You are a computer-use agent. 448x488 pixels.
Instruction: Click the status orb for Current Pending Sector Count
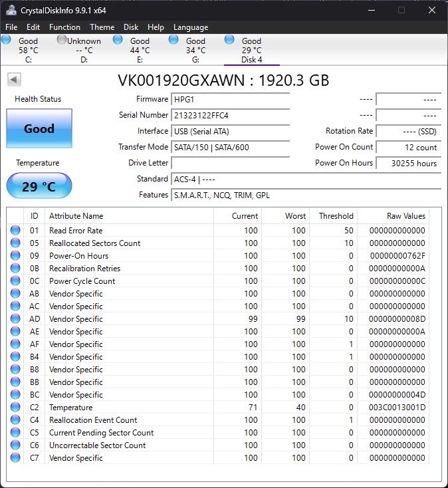click(x=15, y=432)
